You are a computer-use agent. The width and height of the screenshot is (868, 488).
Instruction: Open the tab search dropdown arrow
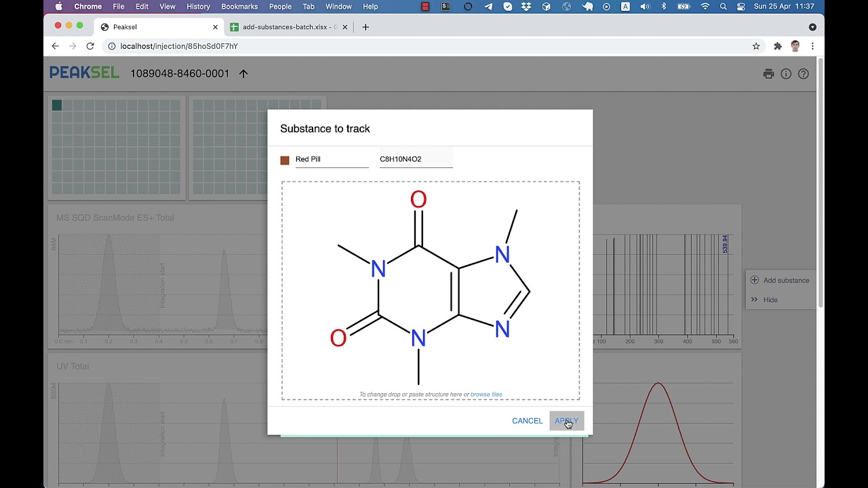[812, 27]
